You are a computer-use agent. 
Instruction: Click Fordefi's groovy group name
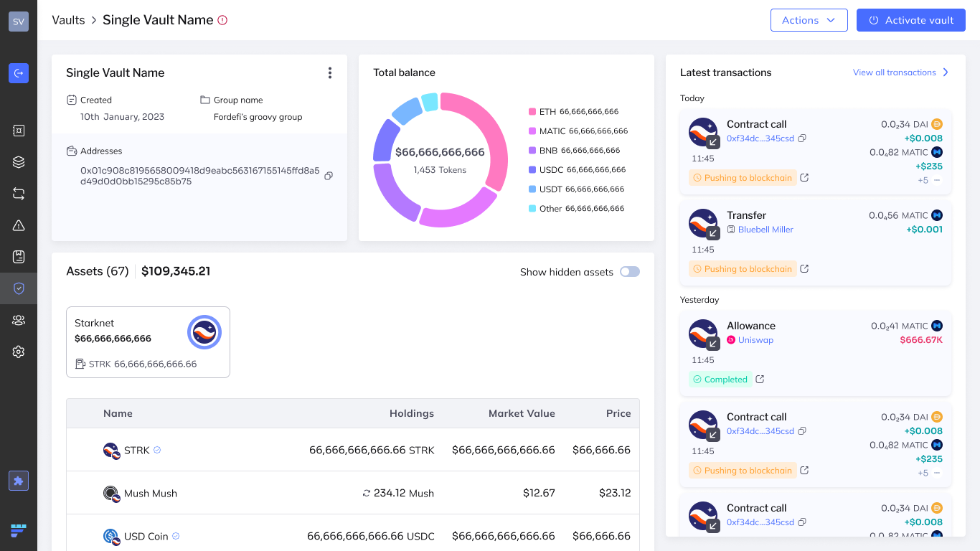(x=258, y=117)
